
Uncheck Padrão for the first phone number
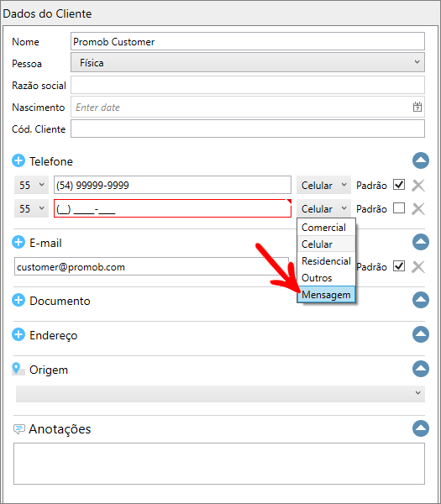click(399, 185)
